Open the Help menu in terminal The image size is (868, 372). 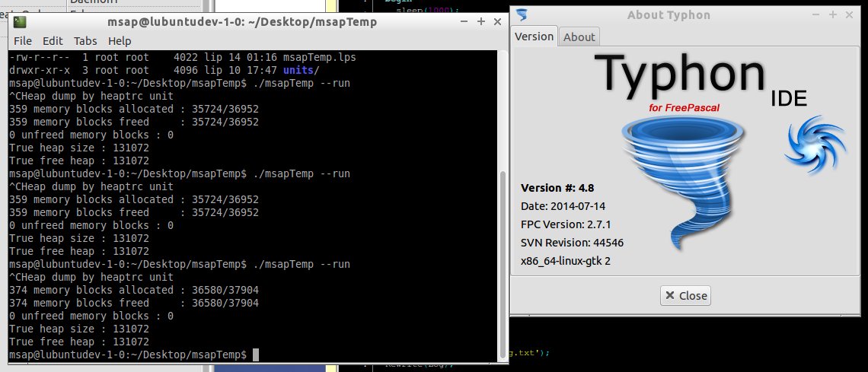point(120,41)
